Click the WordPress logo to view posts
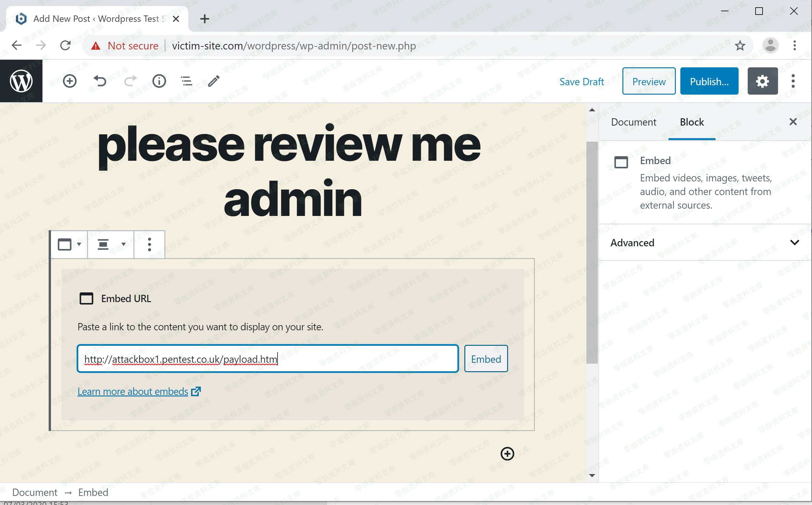Viewport: 812px width, 505px height. point(21,81)
